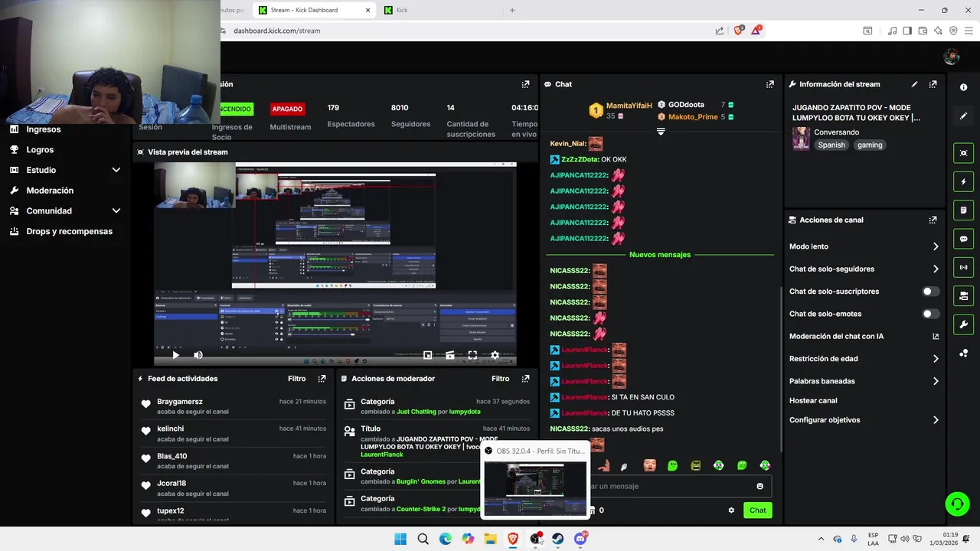
Task: Open the account avatar at the top right of the dashboard
Action: click(x=952, y=57)
